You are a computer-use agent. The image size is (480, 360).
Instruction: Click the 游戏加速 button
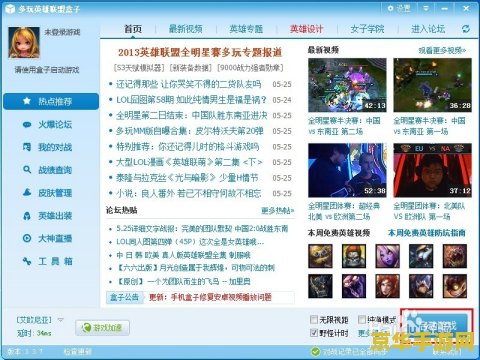pos(102,328)
